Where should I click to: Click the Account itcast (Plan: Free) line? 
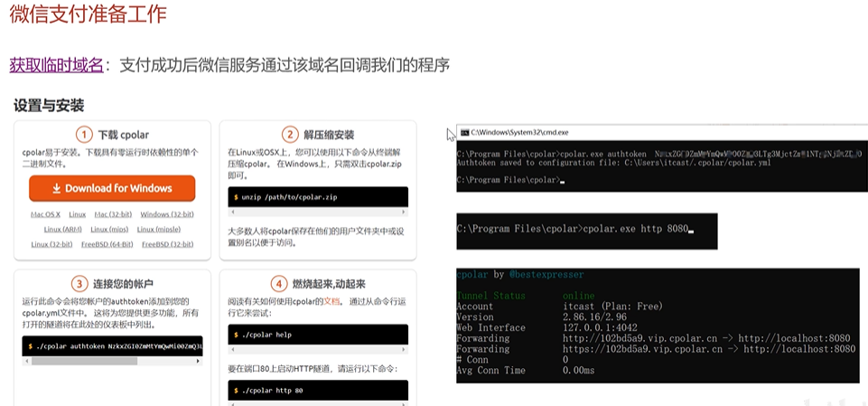click(x=559, y=307)
